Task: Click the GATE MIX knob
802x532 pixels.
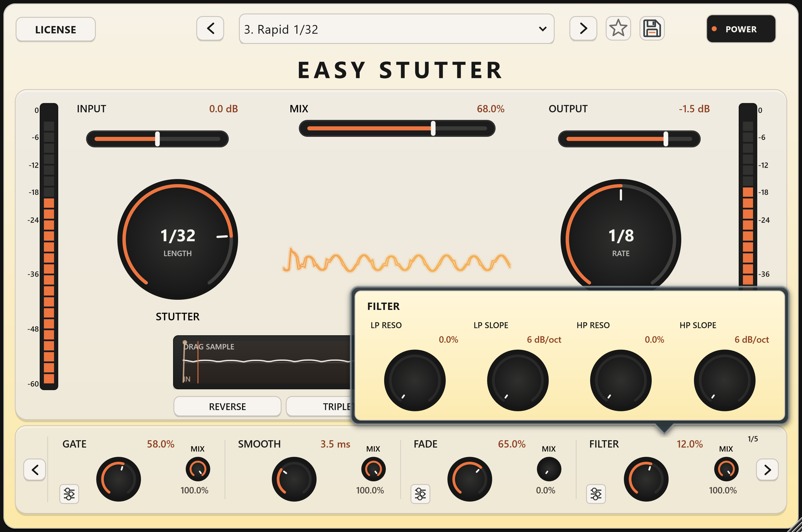Action: [198, 469]
